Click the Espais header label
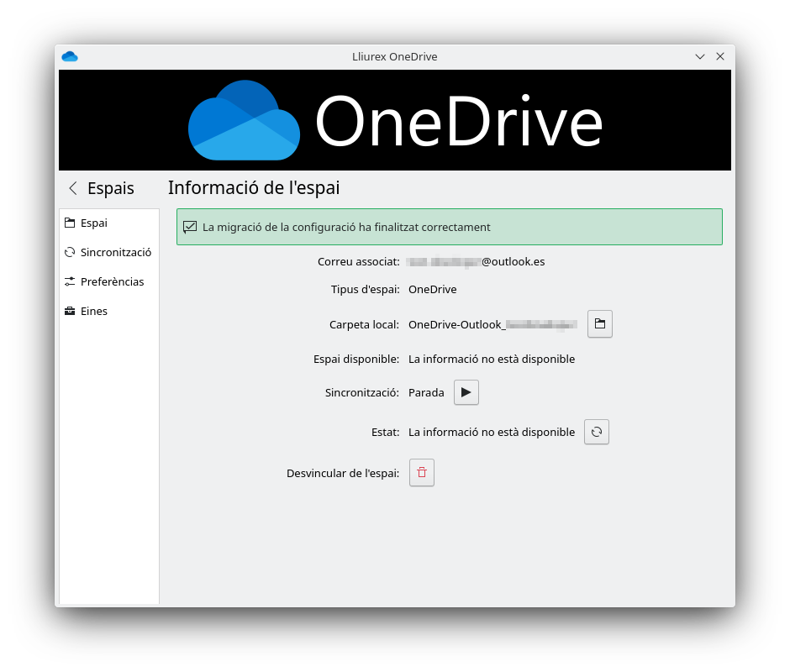Image resolution: width=790 pixels, height=672 pixels. pos(110,188)
